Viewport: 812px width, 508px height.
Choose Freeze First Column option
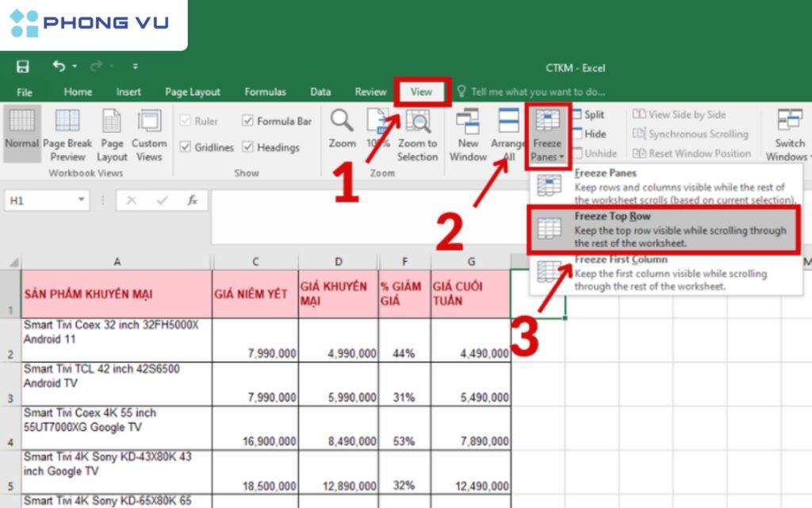tap(665, 273)
